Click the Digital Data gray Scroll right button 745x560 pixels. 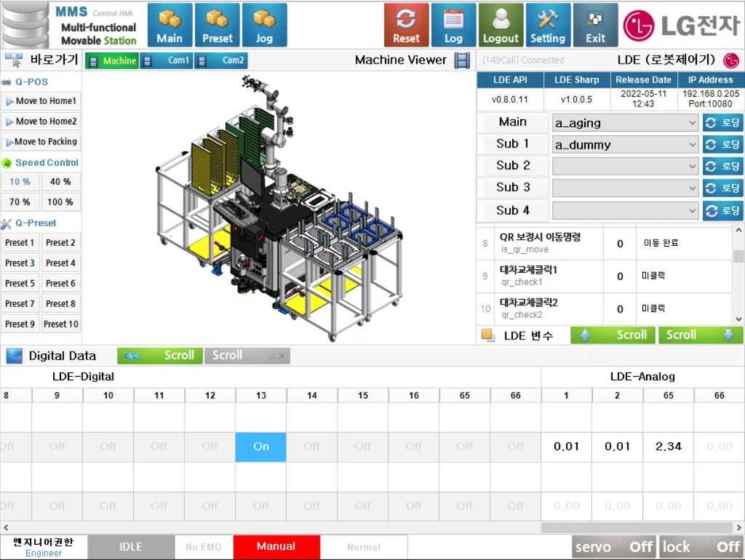(x=247, y=356)
